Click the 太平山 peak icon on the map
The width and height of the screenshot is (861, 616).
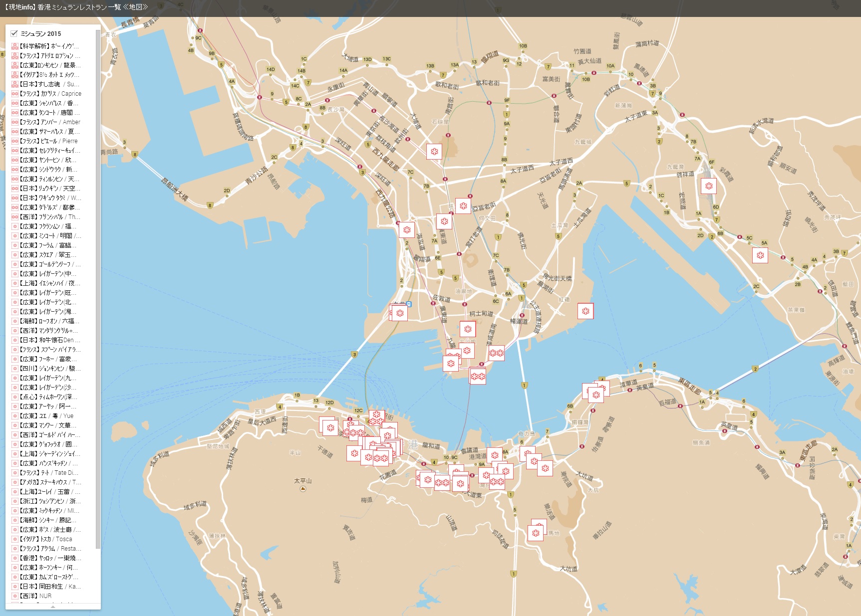[x=302, y=489]
